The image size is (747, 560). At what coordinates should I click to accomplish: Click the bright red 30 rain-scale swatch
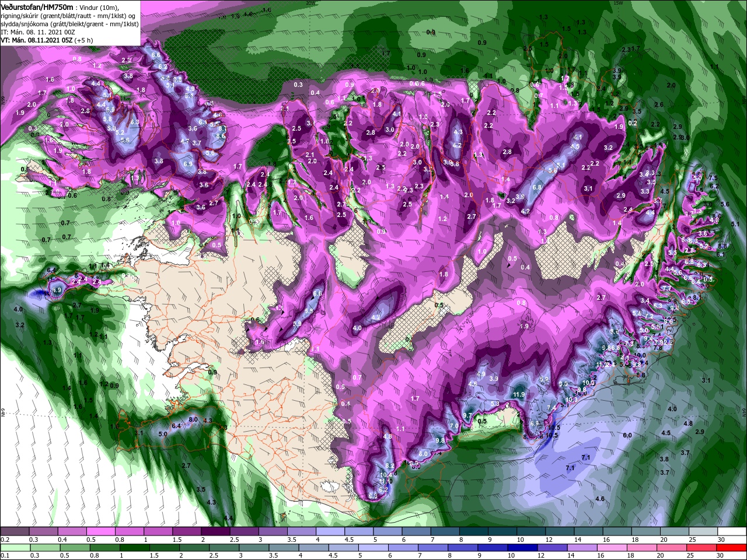(731, 548)
